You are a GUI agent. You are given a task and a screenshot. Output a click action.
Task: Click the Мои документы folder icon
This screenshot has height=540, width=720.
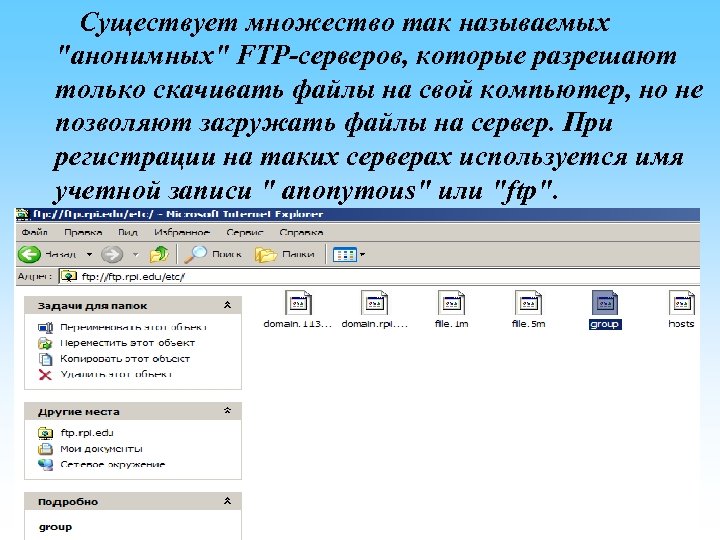tap(45, 449)
